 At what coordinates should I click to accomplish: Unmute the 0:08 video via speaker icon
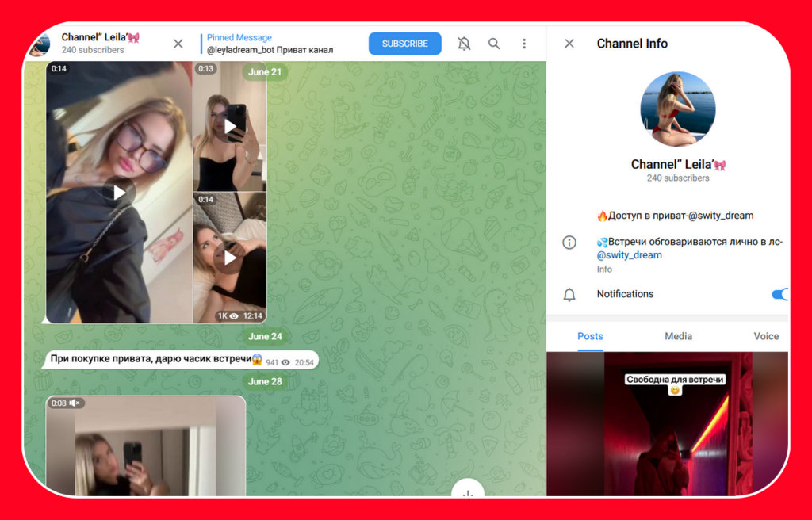(x=74, y=403)
